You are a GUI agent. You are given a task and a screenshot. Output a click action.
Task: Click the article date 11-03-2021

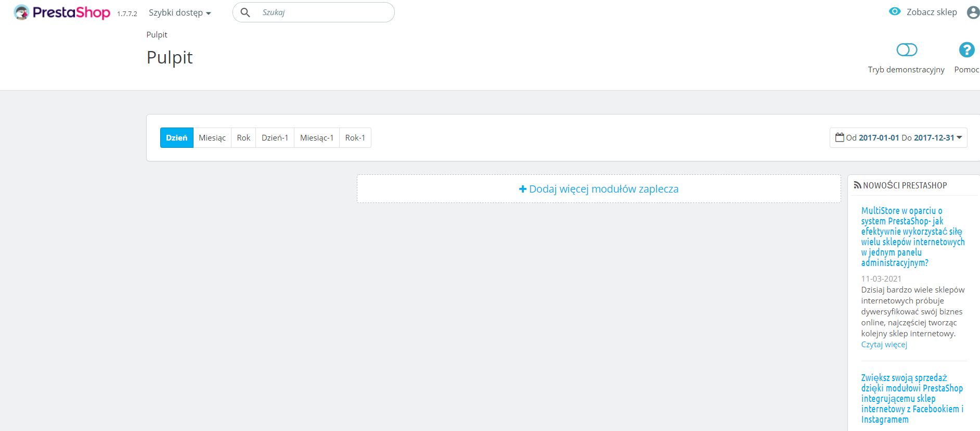881,279
